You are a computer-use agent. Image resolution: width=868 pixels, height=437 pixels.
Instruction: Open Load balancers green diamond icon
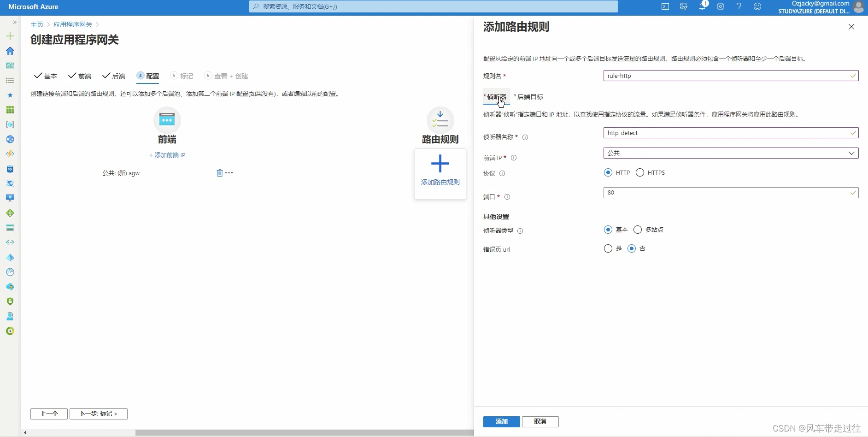[10, 213]
